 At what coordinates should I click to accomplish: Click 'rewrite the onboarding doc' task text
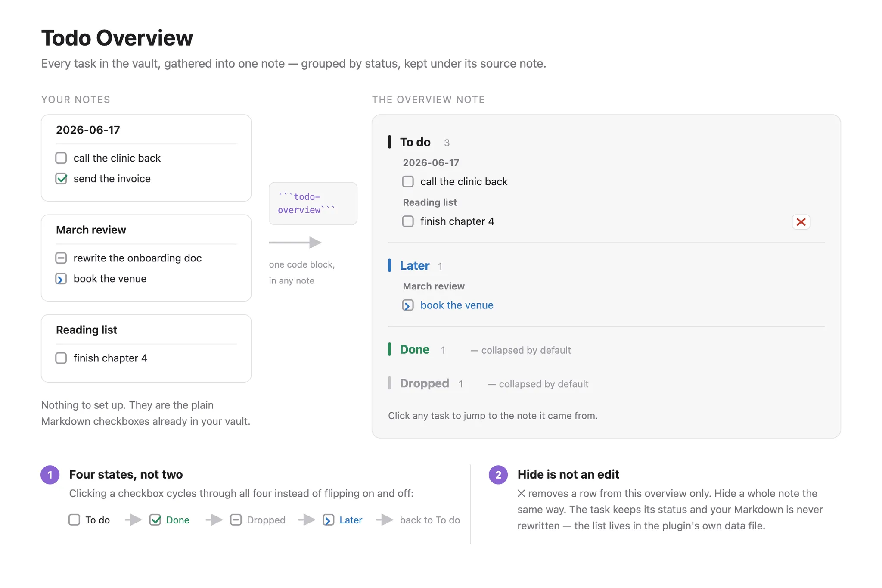coord(137,258)
